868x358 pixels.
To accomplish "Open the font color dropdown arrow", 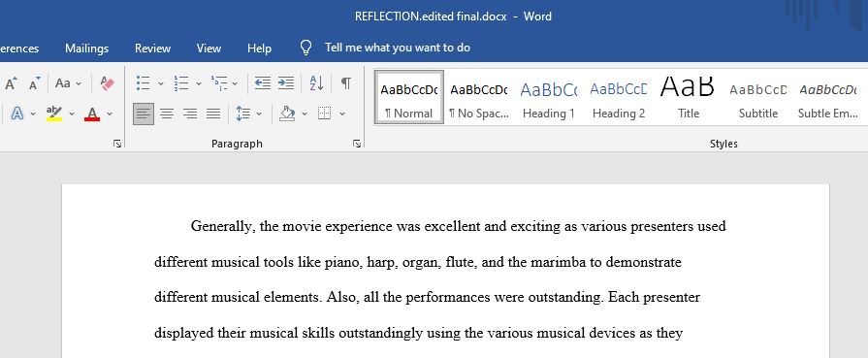I will click(x=110, y=114).
